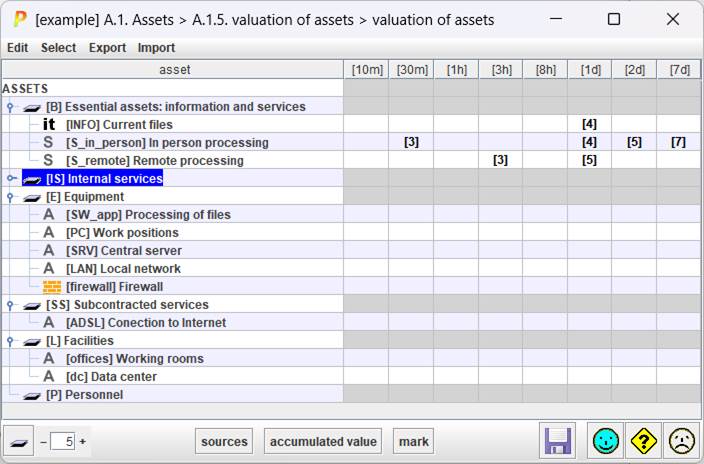Image resolution: width=704 pixels, height=464 pixels.
Task: Collapse the Subcontracted services tree node
Action: pyautogui.click(x=10, y=305)
